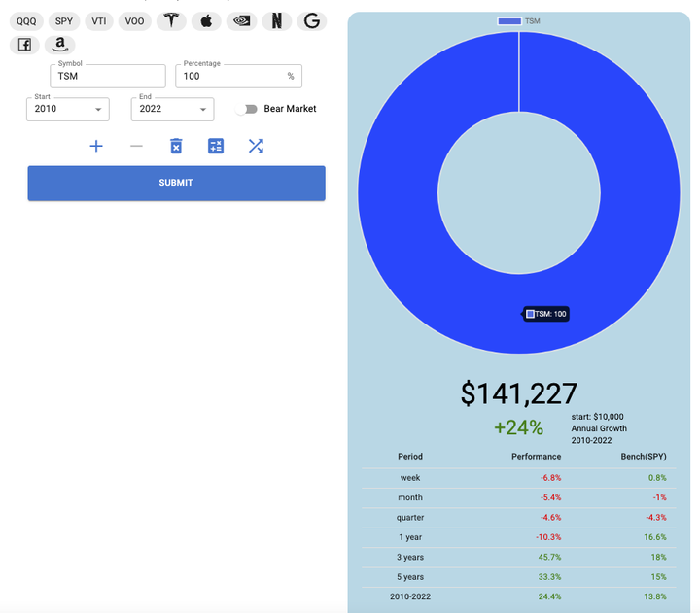Focus the Percentage input field
The height and width of the screenshot is (613, 700).
pos(238,76)
